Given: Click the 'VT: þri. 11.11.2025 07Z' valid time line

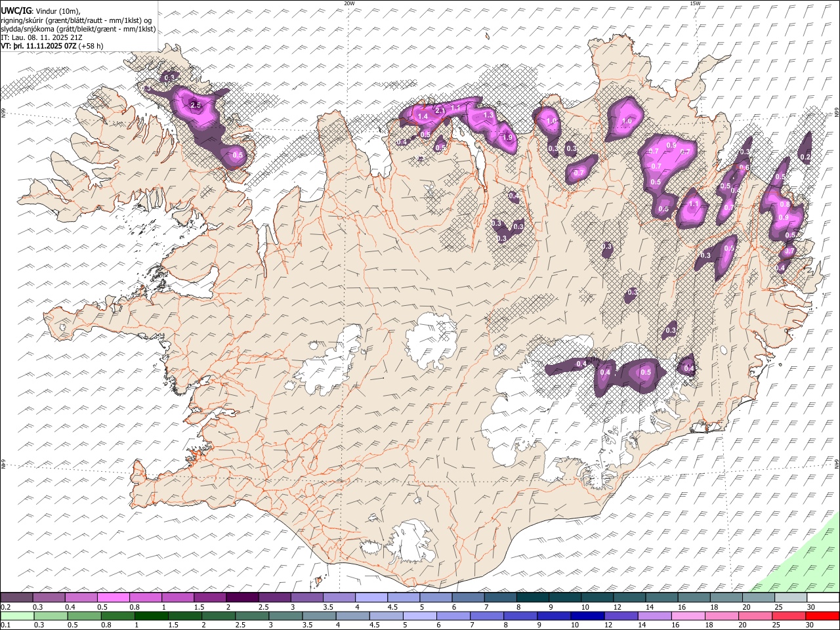Looking at the screenshot, I should [x=52, y=46].
